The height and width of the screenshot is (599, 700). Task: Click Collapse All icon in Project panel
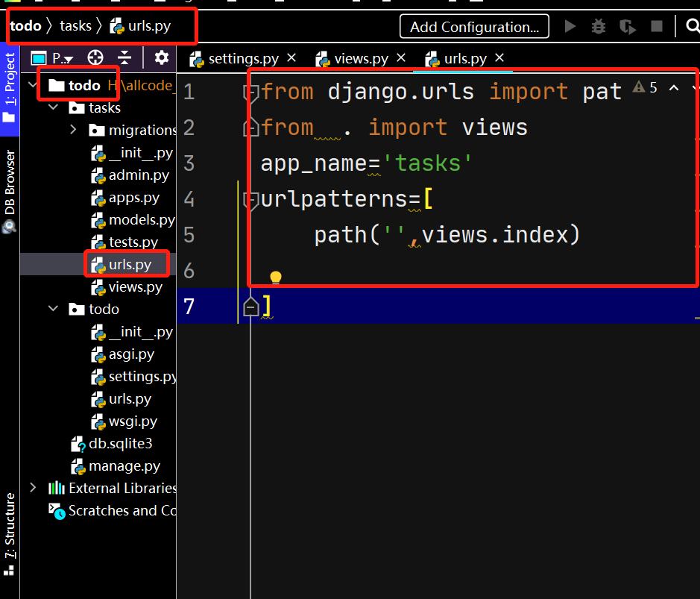[124, 57]
